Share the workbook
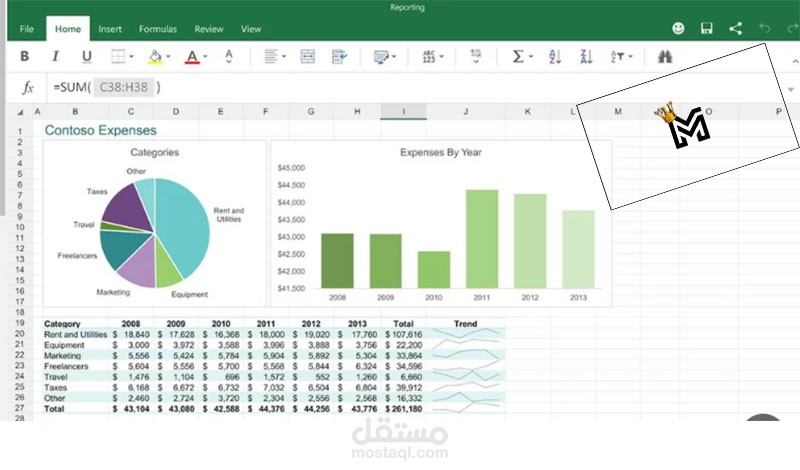The height and width of the screenshot is (470, 800). click(735, 28)
